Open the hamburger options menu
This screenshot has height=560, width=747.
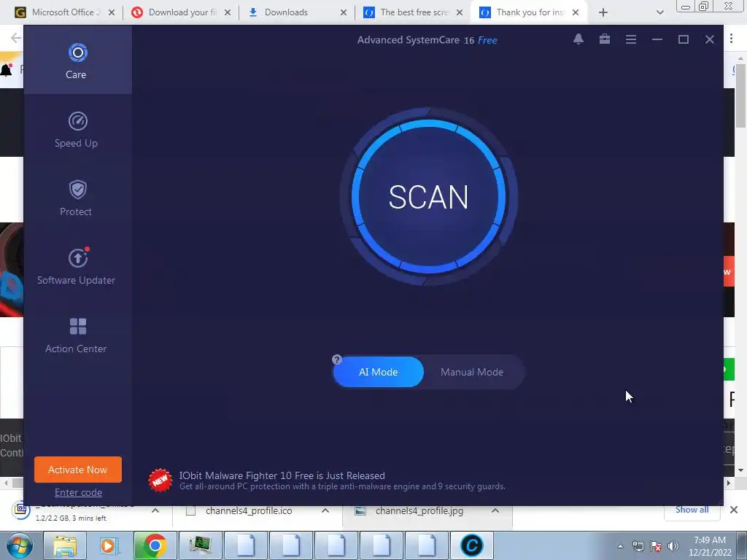coord(631,39)
